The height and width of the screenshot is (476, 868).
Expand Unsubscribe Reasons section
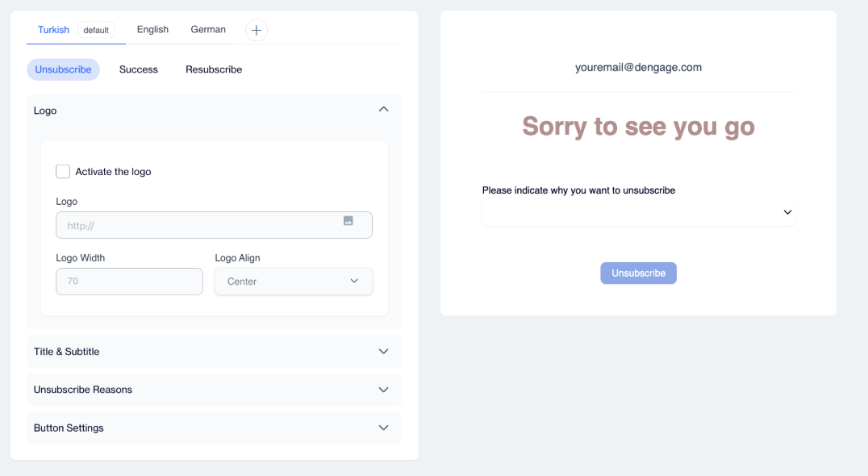coord(215,390)
